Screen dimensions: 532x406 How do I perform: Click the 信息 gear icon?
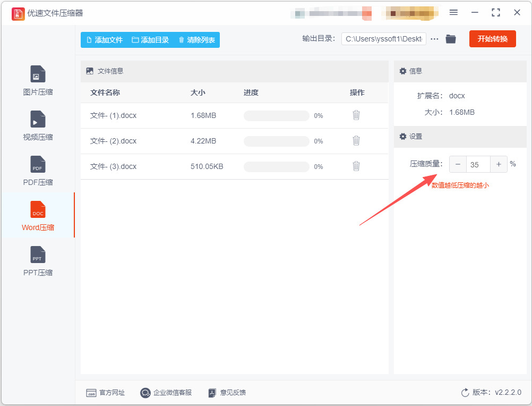[x=403, y=71]
